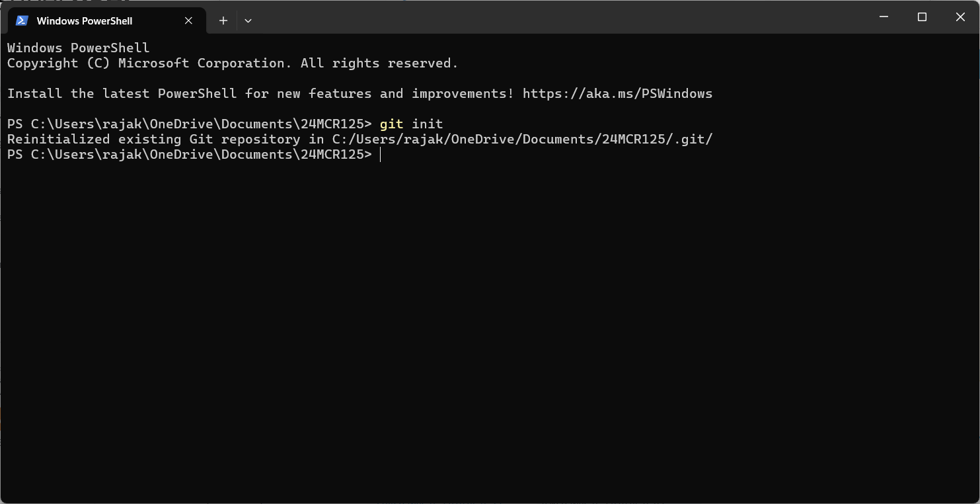Close the terminal window

pyautogui.click(x=960, y=17)
